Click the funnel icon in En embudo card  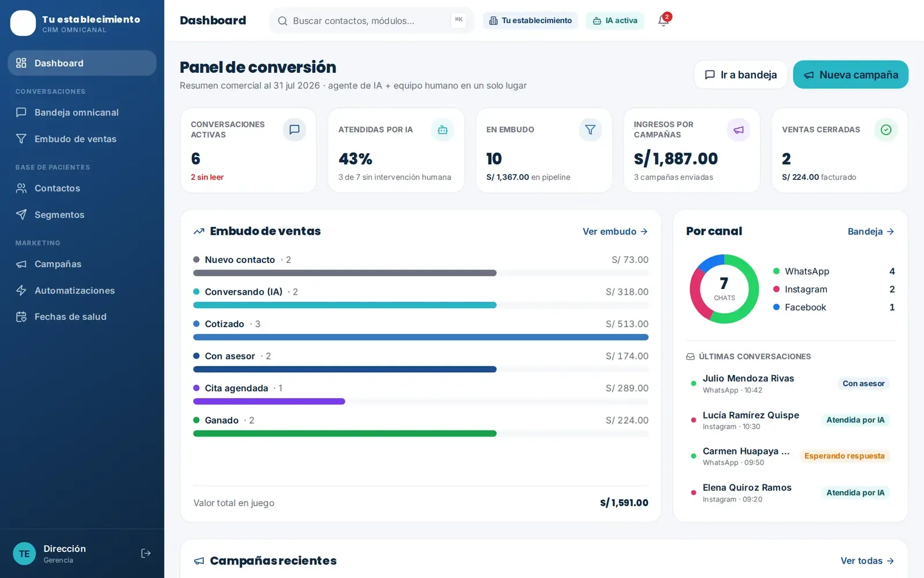coord(590,129)
